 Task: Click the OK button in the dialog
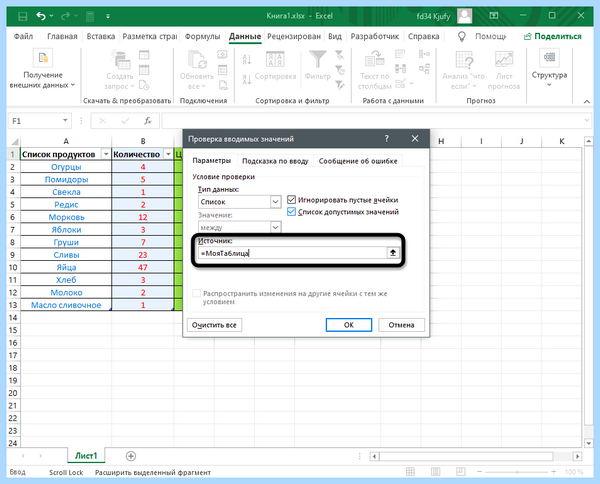tap(349, 325)
